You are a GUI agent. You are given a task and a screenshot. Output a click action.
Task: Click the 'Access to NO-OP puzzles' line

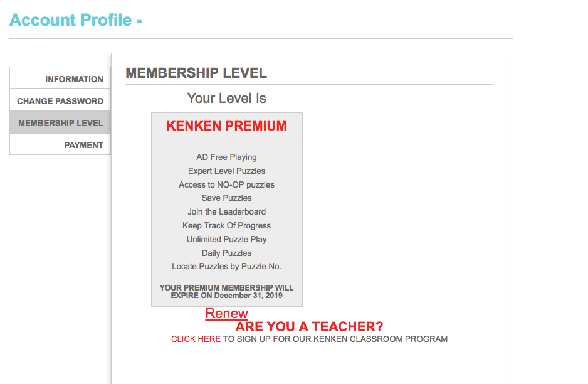coord(226,184)
